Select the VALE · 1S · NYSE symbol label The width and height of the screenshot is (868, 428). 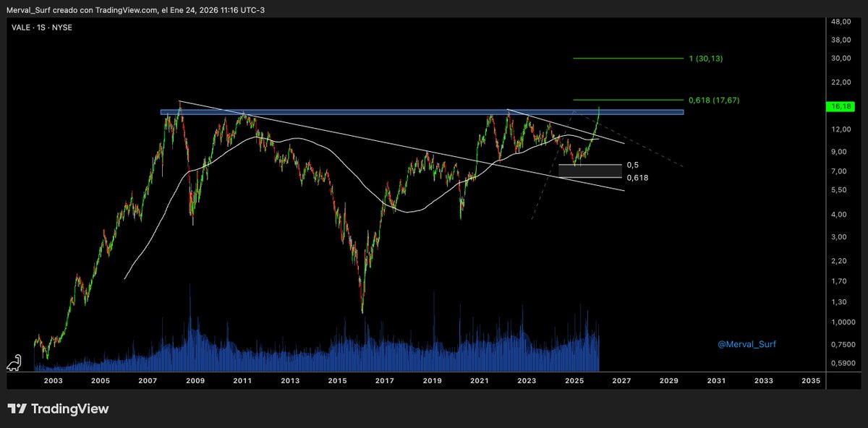tap(41, 27)
